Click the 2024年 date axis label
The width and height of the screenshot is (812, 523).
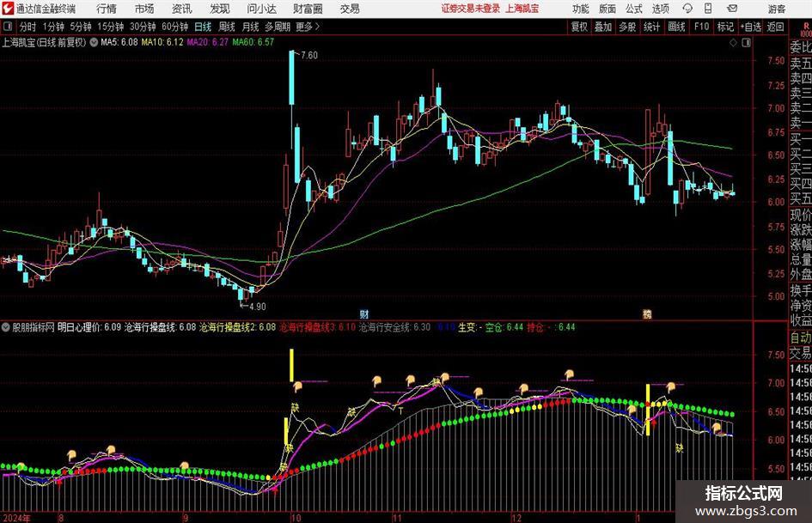[16, 518]
